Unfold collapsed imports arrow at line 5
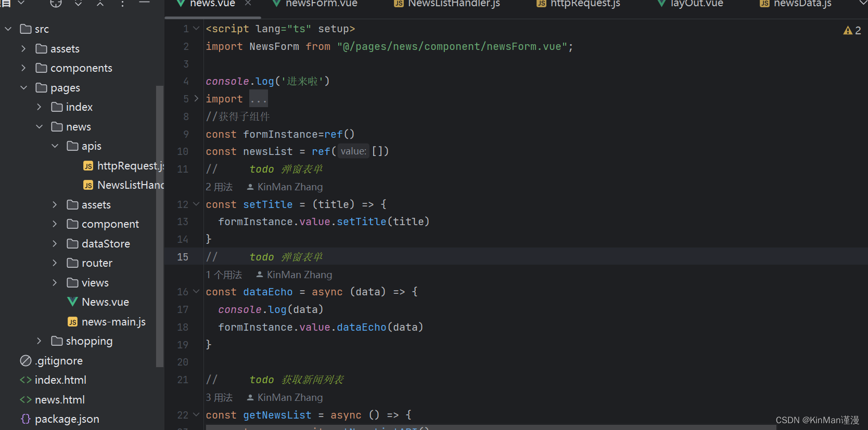The height and width of the screenshot is (430, 868). [x=196, y=98]
